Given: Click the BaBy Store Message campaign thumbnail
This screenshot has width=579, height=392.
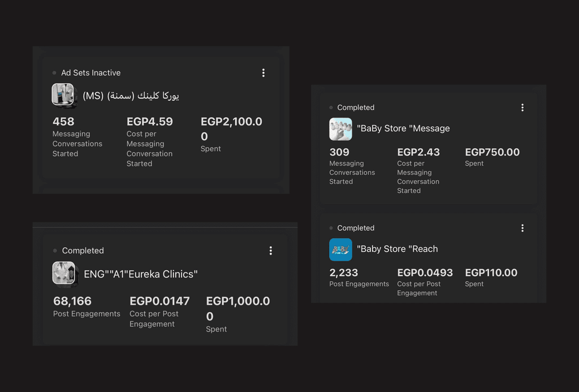Looking at the screenshot, I should (340, 129).
